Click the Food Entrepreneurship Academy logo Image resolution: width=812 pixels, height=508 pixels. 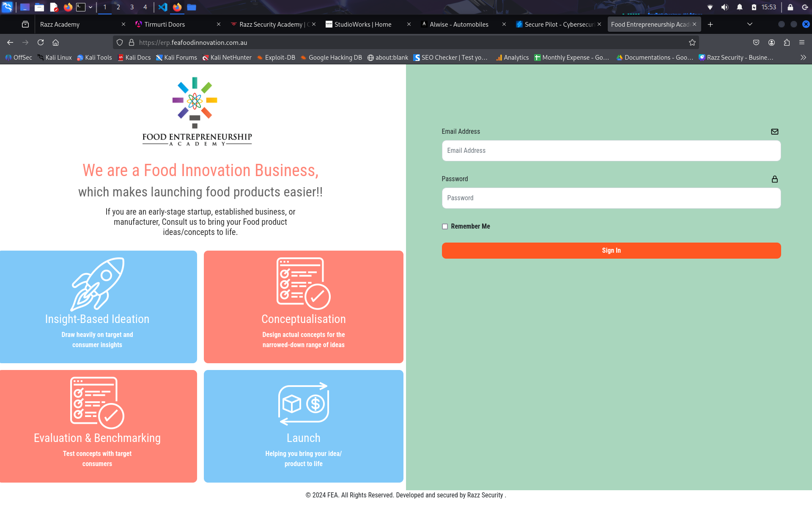[x=197, y=112]
